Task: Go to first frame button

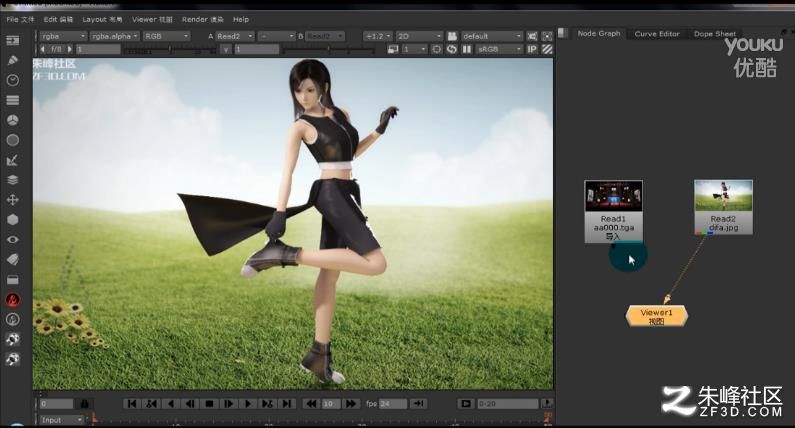Action: pos(132,404)
